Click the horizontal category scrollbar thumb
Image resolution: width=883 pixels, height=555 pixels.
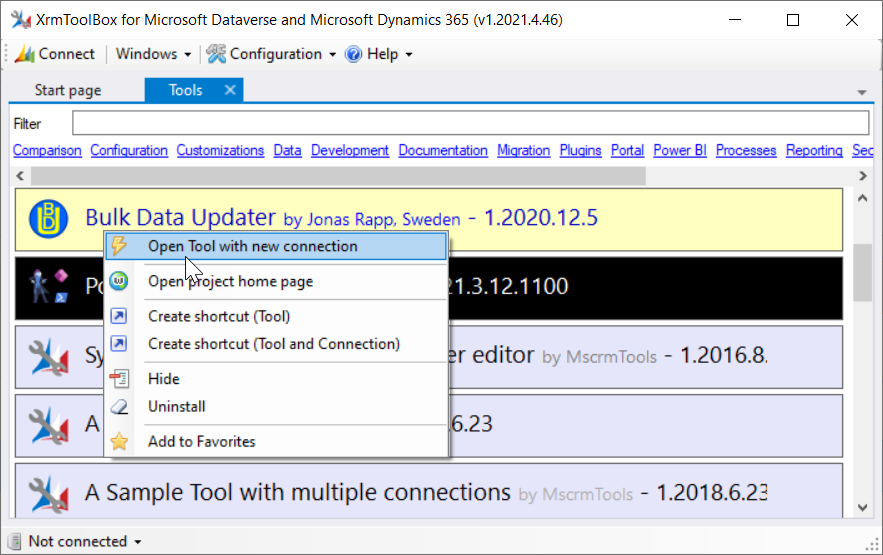point(338,176)
